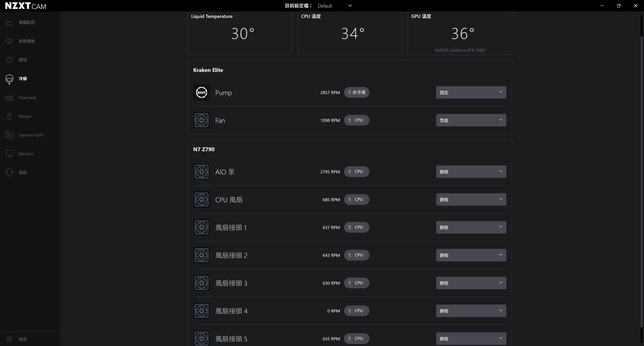The width and height of the screenshot is (644, 346).
Task: Click the Liquid Temperature 30° card
Action: 240,33
